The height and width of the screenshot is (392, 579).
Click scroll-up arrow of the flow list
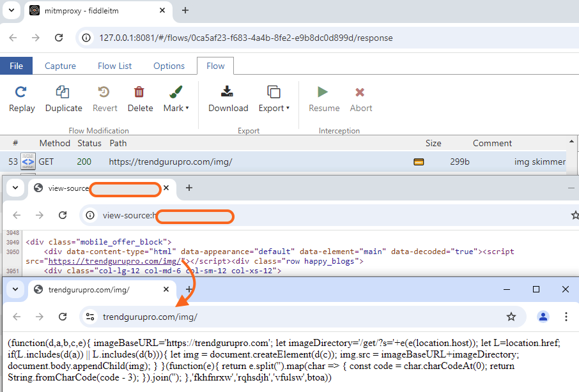click(571, 141)
